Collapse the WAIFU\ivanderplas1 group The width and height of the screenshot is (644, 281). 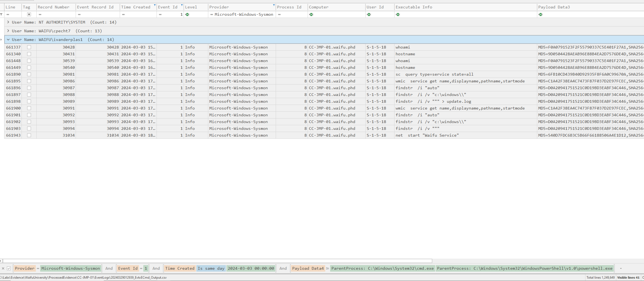point(8,40)
